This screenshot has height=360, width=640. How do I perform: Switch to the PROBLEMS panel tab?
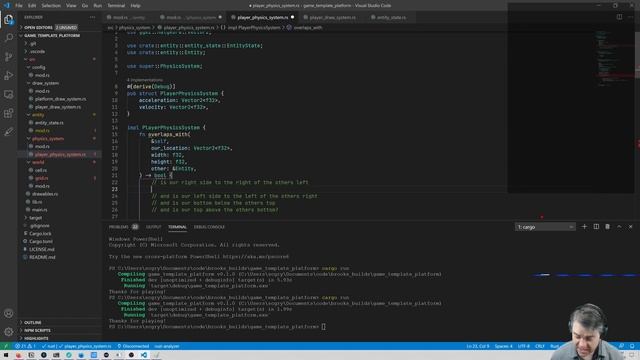coord(119,227)
